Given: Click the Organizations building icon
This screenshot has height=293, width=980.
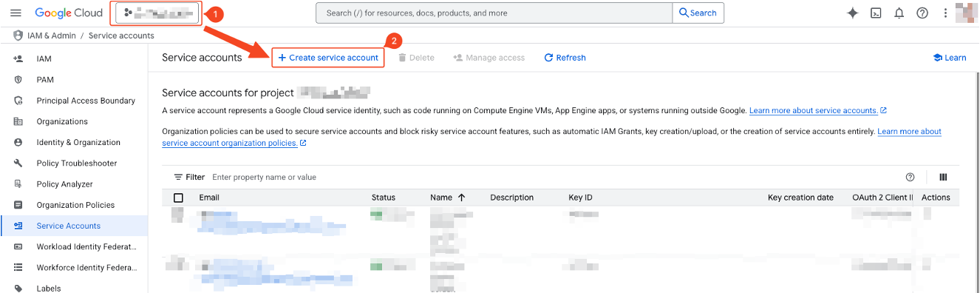Looking at the screenshot, I should tap(18, 121).
